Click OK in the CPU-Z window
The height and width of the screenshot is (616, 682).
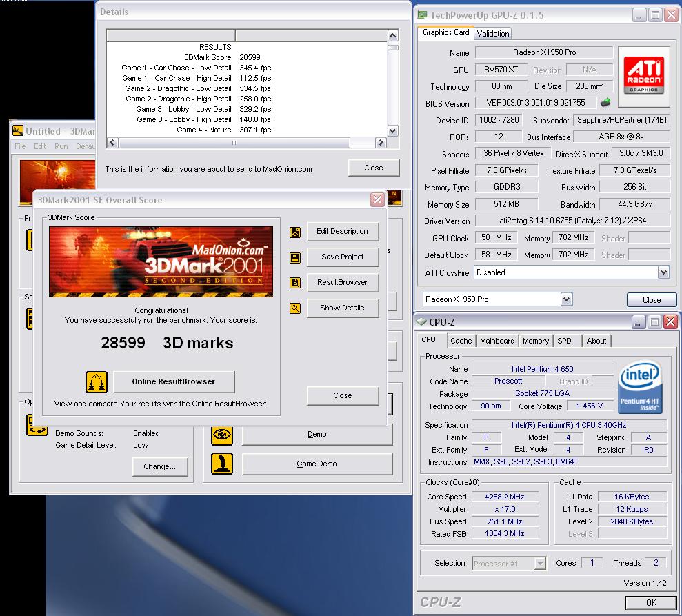click(651, 602)
